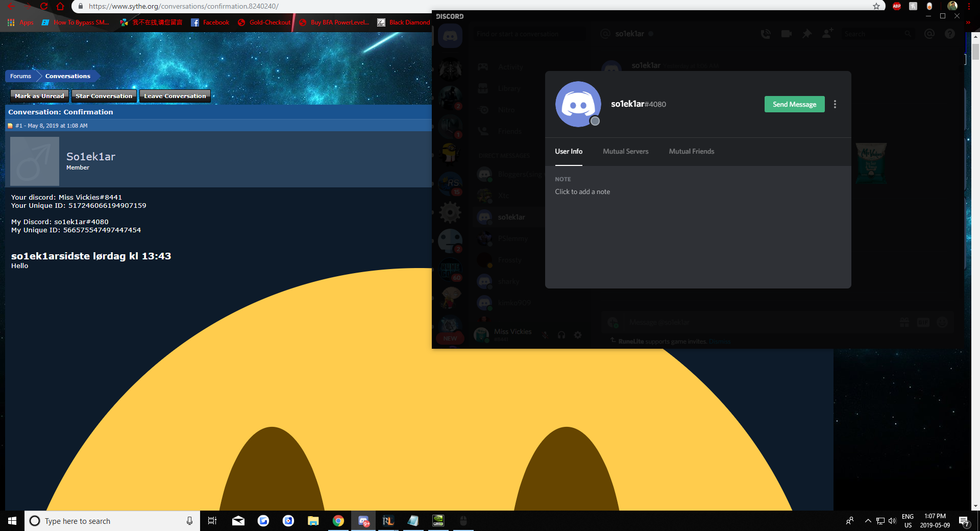The height and width of the screenshot is (531, 980).
Task: Start a voice call in Discord
Action: tap(766, 34)
